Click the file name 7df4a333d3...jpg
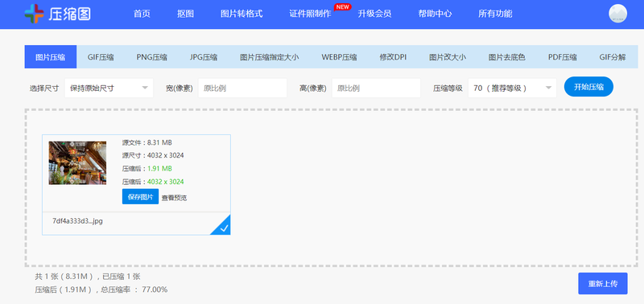This screenshot has width=644, height=304. tap(77, 220)
